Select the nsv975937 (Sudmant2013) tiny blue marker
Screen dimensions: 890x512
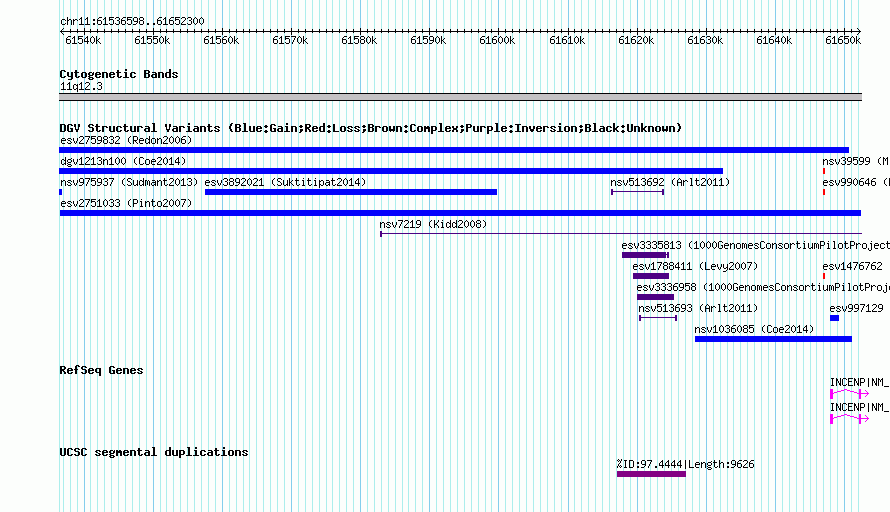[x=61, y=192]
